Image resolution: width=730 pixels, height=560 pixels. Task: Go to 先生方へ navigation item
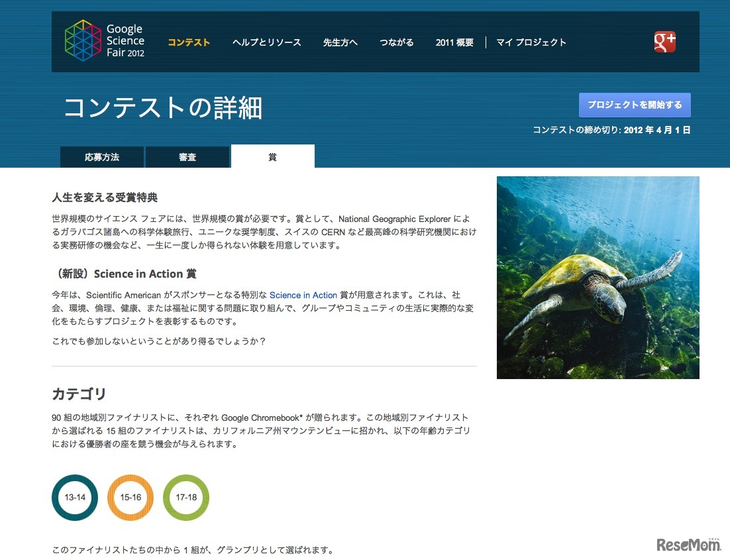(x=340, y=42)
